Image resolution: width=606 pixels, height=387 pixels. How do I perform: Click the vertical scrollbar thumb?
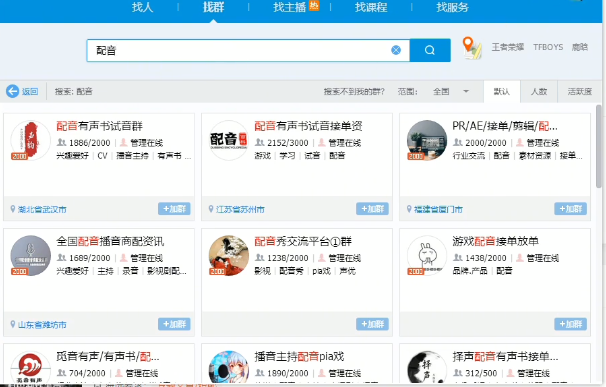(599, 146)
